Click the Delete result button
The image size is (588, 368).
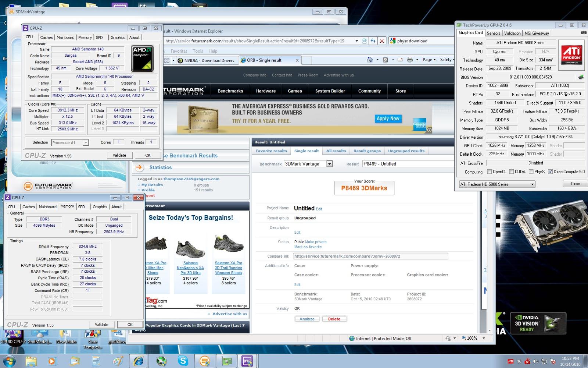[x=334, y=319]
